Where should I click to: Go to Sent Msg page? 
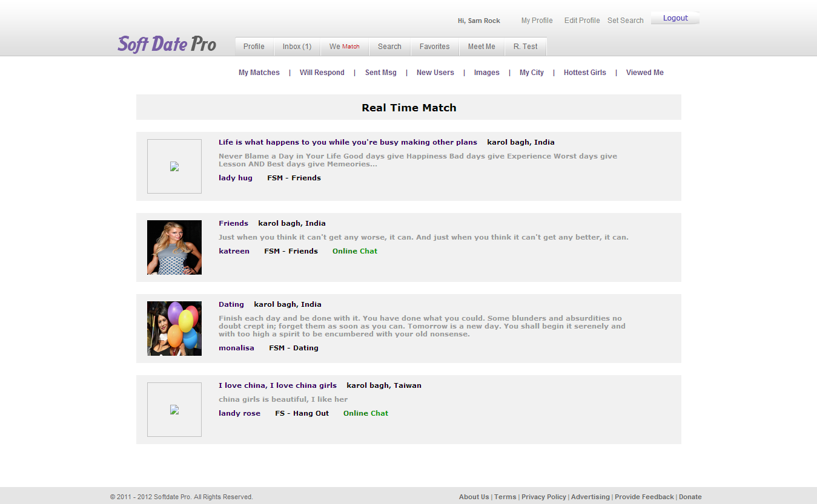tap(381, 73)
